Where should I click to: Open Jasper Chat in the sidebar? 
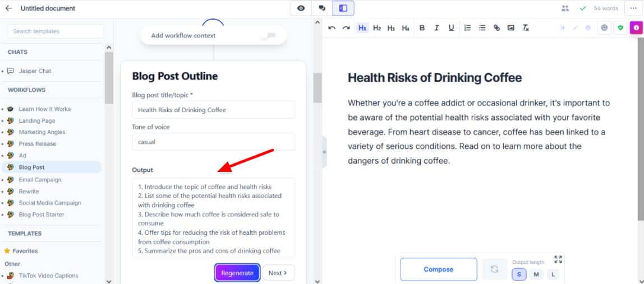point(35,71)
